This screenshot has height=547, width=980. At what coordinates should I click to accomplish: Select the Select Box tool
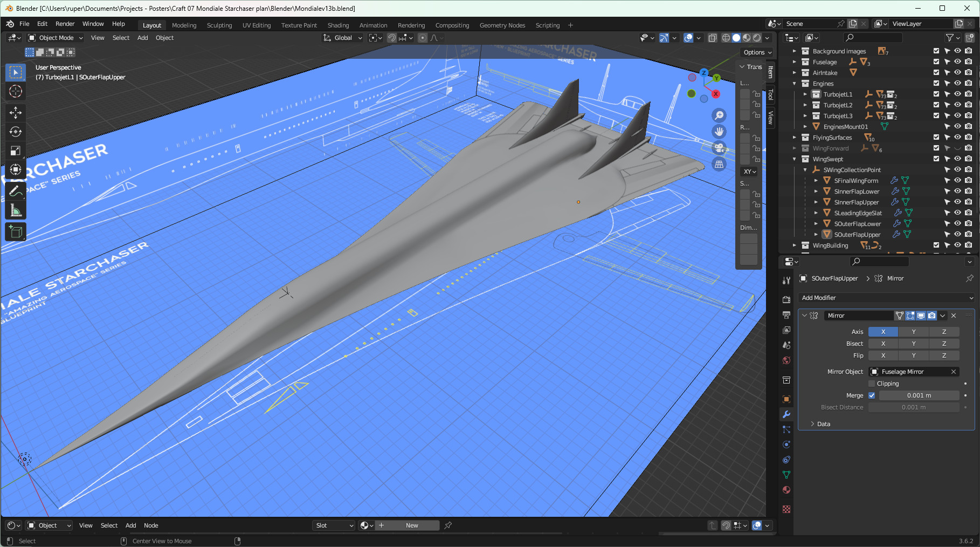point(16,72)
